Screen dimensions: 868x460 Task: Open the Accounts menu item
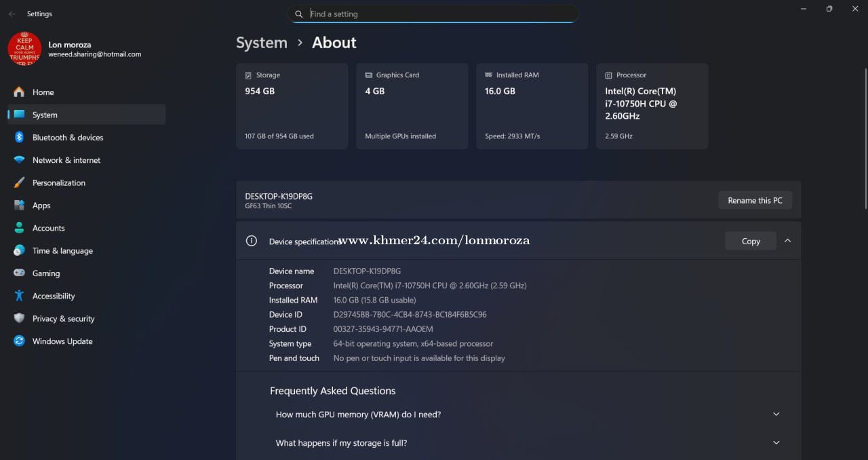click(49, 229)
